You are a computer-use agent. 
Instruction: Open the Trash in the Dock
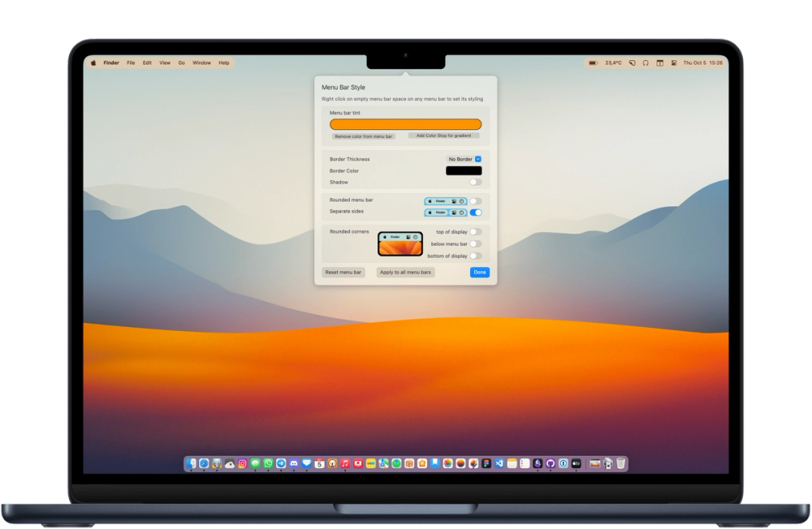tap(621, 463)
